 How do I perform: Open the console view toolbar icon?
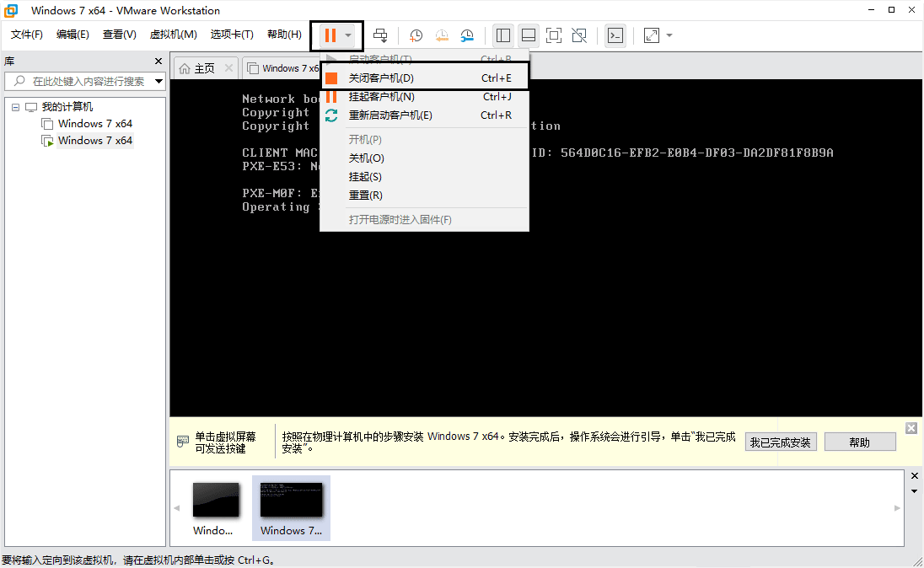tap(615, 35)
